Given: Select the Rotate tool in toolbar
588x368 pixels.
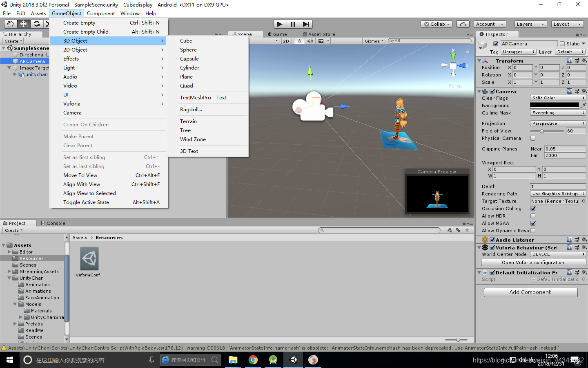Looking at the screenshot, I should click(x=36, y=24).
